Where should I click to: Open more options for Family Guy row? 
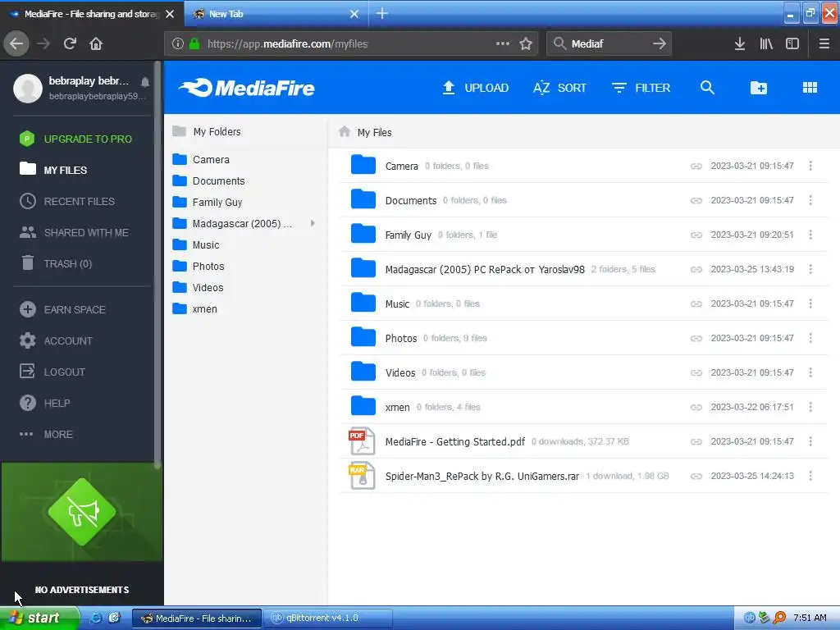(810, 235)
